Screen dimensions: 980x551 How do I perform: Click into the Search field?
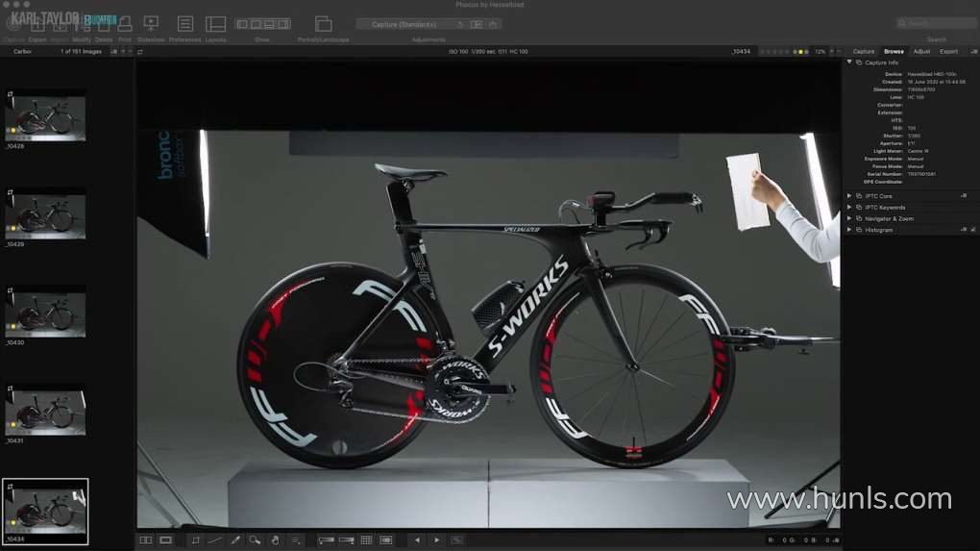936,24
